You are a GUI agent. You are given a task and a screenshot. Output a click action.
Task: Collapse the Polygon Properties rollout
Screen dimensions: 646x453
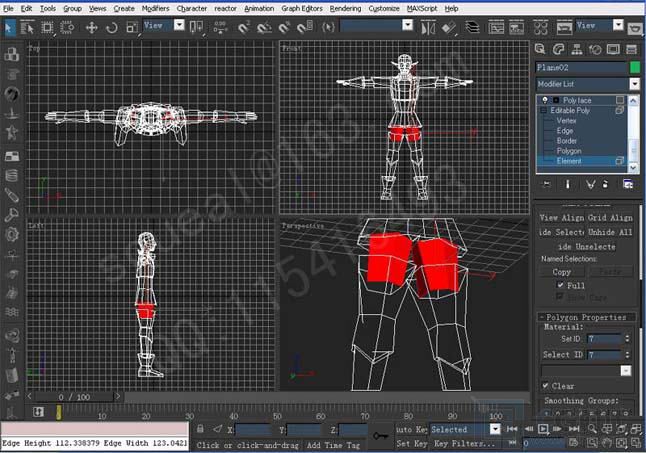tap(586, 317)
